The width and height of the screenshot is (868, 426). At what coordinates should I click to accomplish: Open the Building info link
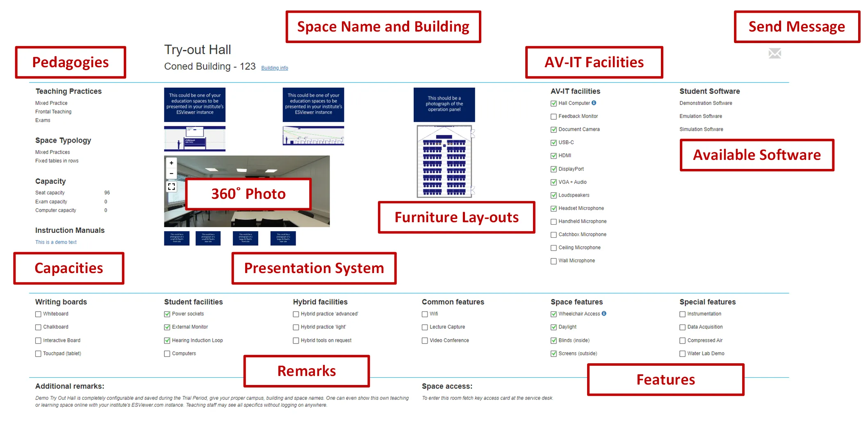point(275,68)
